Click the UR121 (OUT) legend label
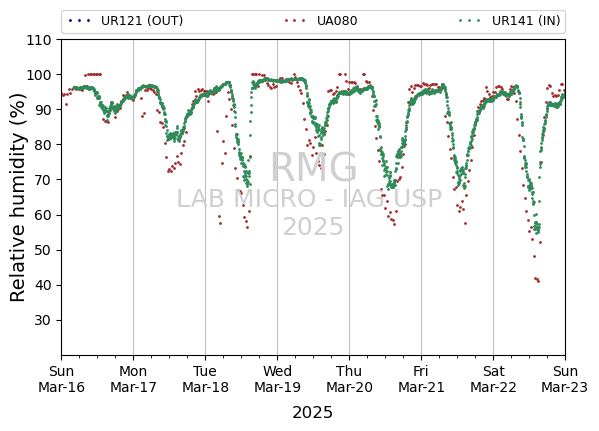 point(142,21)
